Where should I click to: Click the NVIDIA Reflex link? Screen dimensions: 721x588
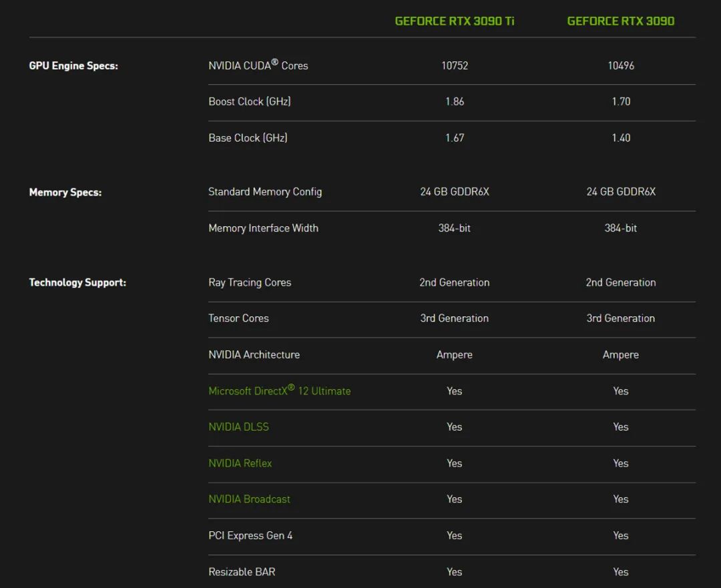[x=240, y=463]
